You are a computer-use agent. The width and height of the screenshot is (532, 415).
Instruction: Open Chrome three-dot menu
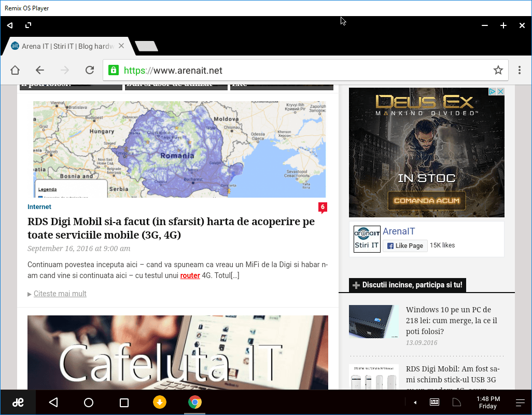click(x=520, y=70)
